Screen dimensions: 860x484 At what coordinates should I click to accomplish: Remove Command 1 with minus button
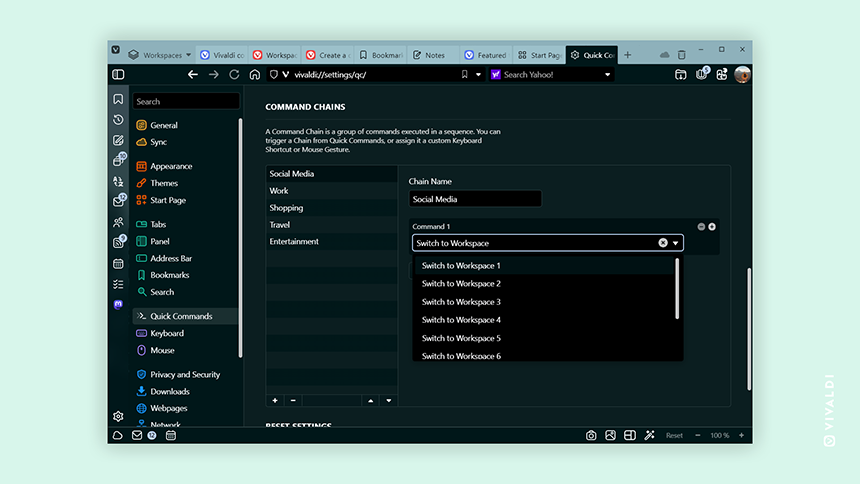(701, 227)
